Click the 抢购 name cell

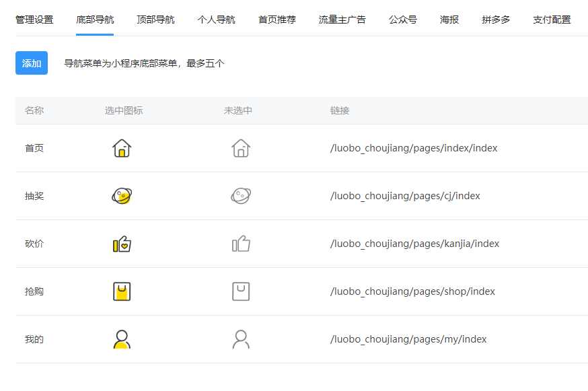tap(34, 291)
